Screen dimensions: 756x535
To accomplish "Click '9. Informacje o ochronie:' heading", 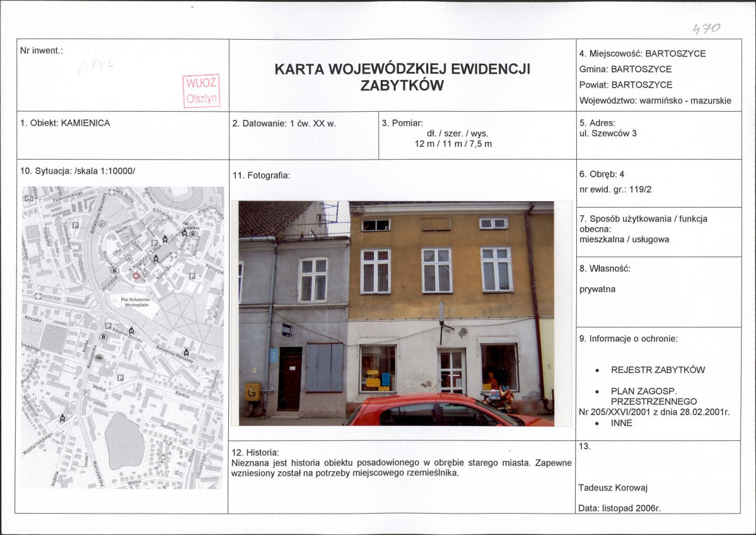I will (628, 339).
